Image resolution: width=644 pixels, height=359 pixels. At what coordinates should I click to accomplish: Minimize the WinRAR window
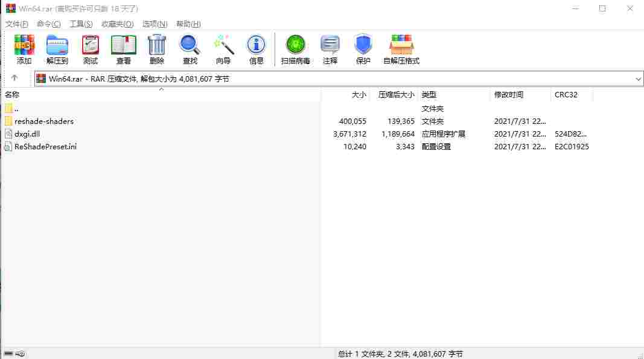[576, 8]
